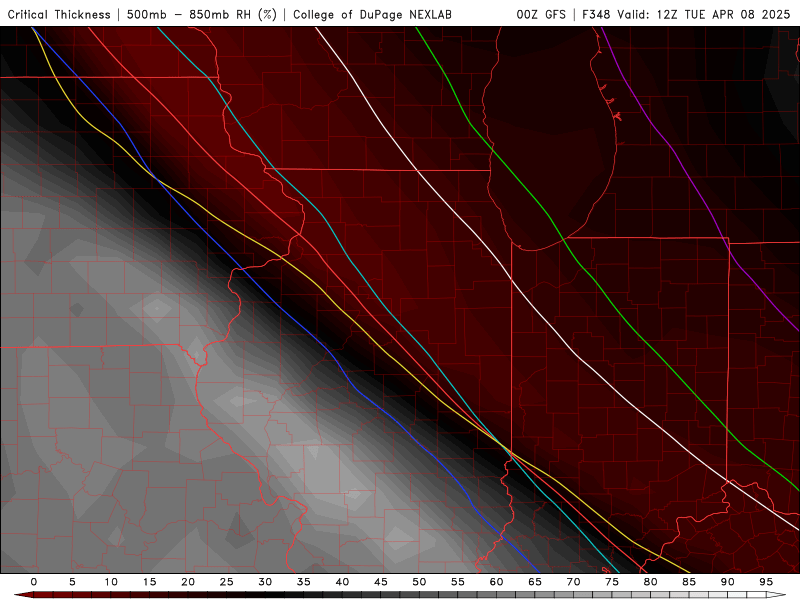
Task: Click the 'F348' forecast hour text
Action: [596, 14]
